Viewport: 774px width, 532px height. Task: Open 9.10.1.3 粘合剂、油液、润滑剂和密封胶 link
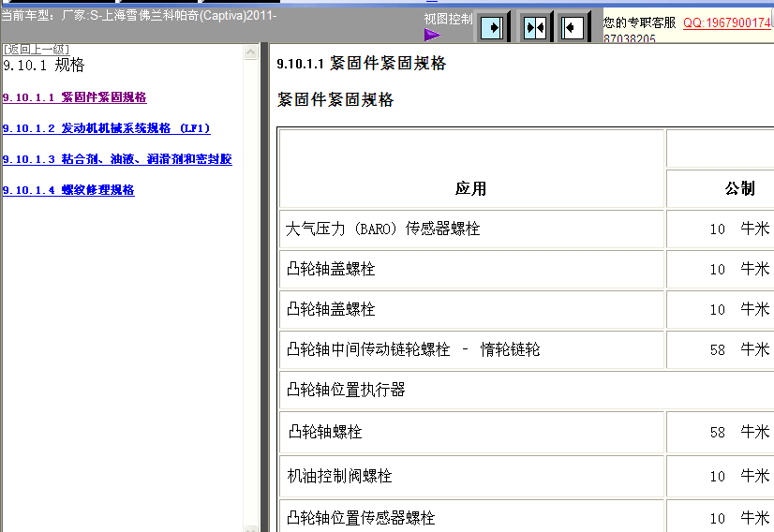tap(117, 159)
